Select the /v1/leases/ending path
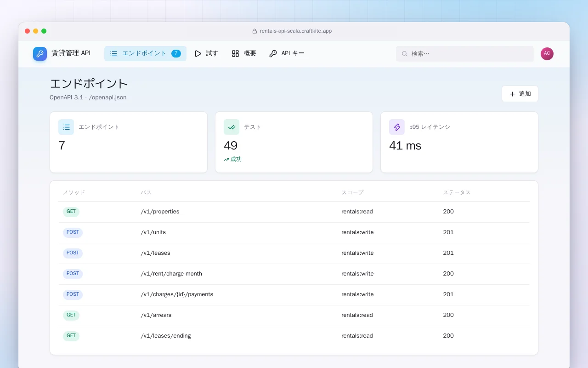The height and width of the screenshot is (368, 588). 165,336
